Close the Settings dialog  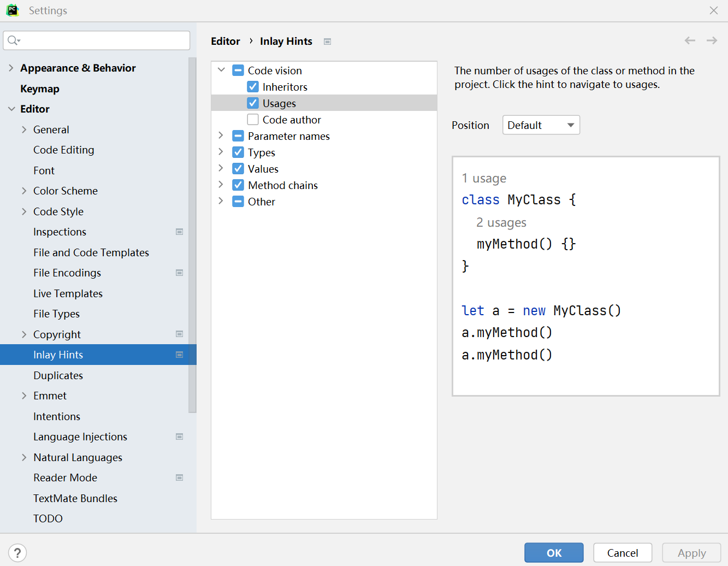713,10
